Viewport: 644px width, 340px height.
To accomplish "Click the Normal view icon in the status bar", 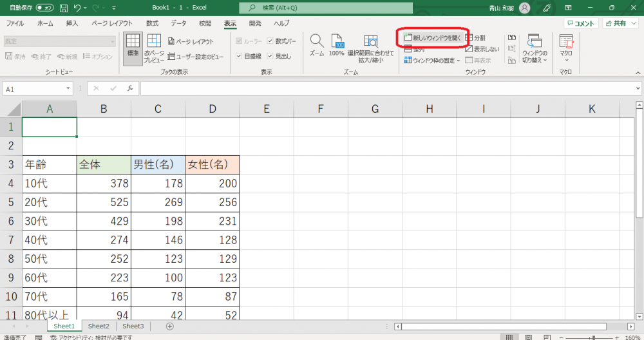I will coord(509,337).
